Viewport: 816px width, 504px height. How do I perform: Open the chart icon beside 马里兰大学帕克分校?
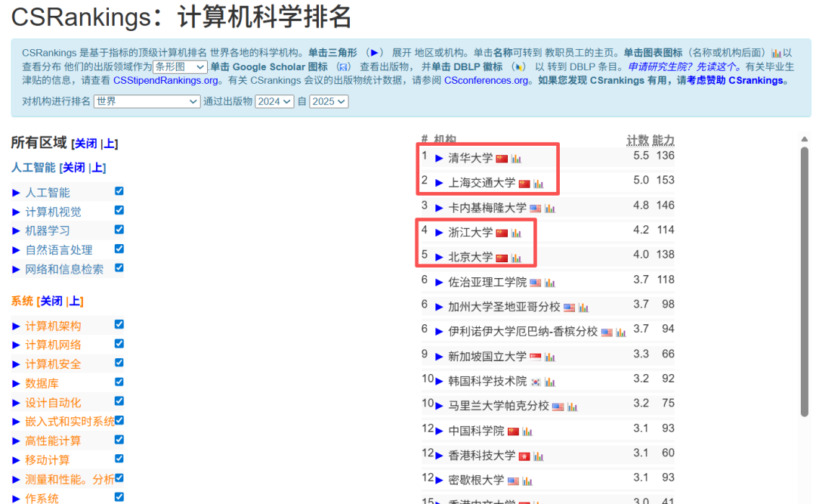(x=572, y=407)
